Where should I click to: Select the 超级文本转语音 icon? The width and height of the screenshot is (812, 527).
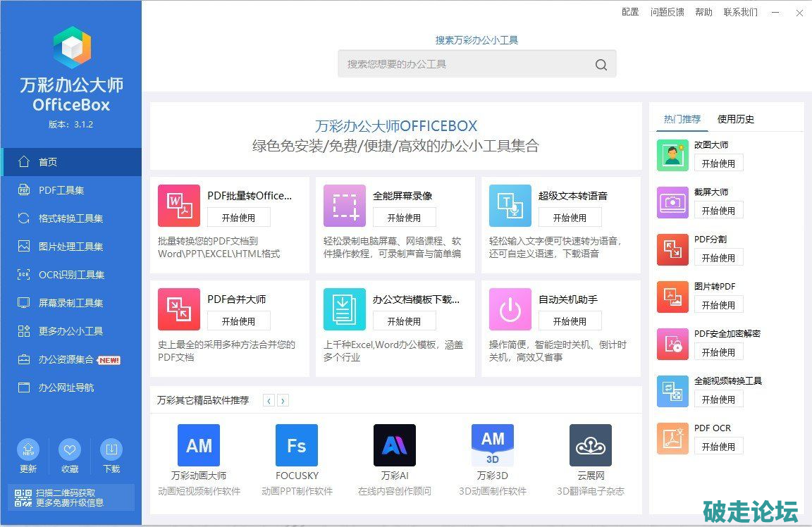pos(510,206)
